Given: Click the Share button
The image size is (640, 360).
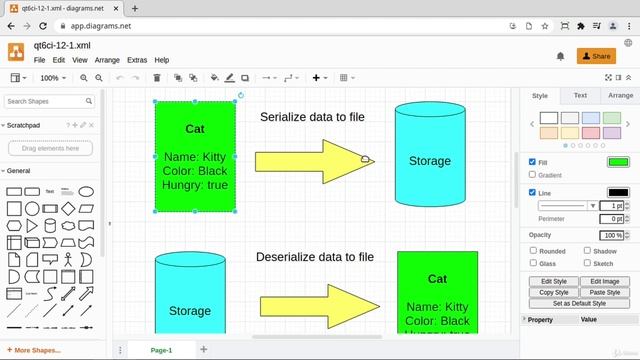Looking at the screenshot, I should coord(596,56).
